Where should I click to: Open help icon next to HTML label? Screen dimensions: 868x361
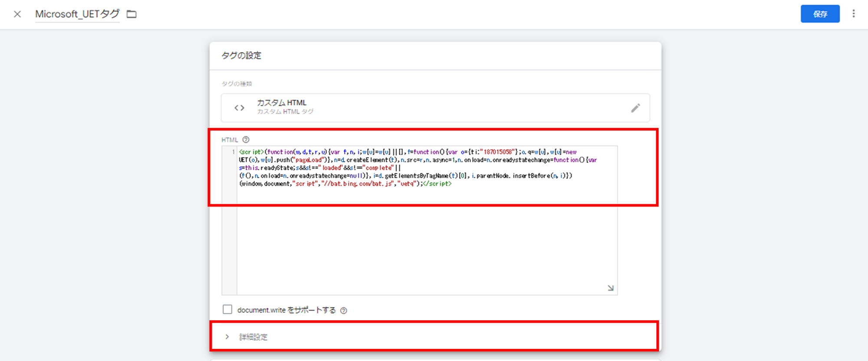point(246,140)
